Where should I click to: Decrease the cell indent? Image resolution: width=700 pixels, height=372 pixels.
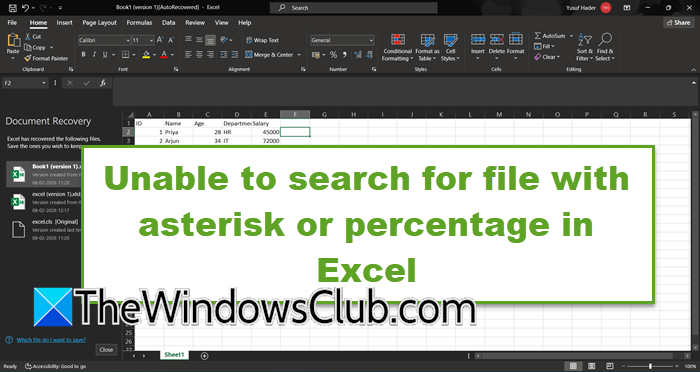(224, 54)
